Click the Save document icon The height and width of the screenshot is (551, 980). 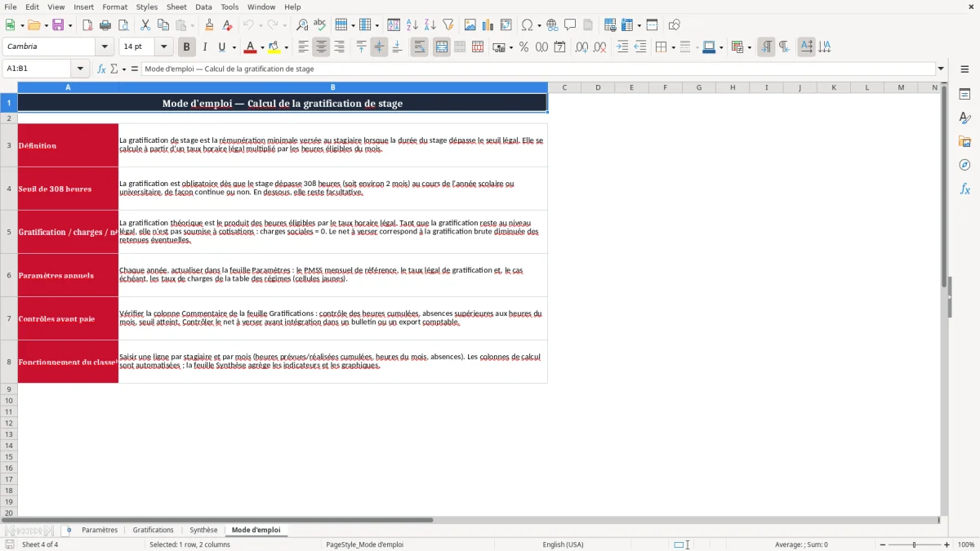(58, 25)
